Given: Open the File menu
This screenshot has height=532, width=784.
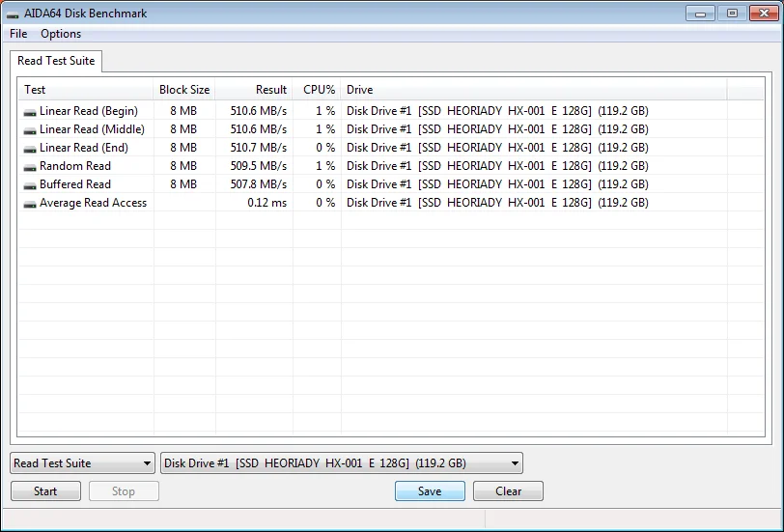Looking at the screenshot, I should coord(18,34).
